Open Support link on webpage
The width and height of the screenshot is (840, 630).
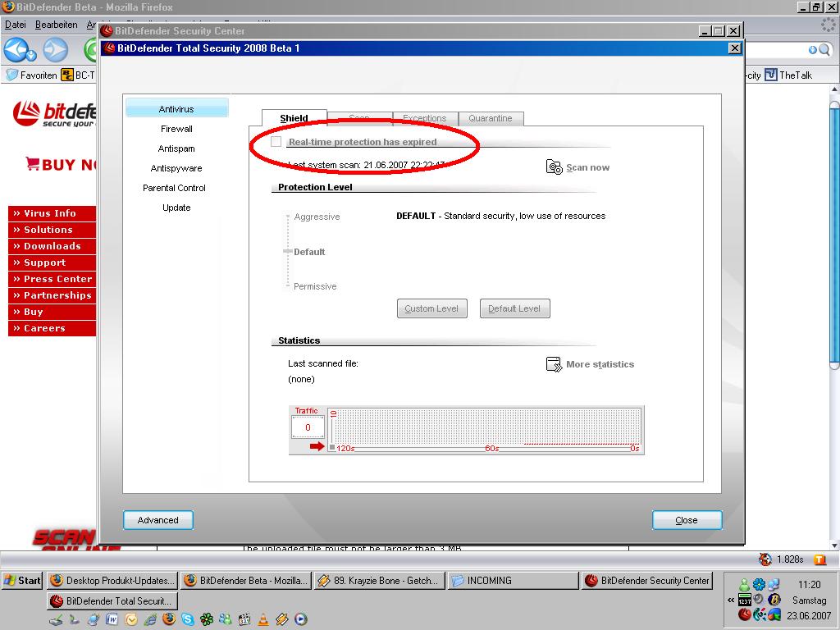[x=52, y=262]
